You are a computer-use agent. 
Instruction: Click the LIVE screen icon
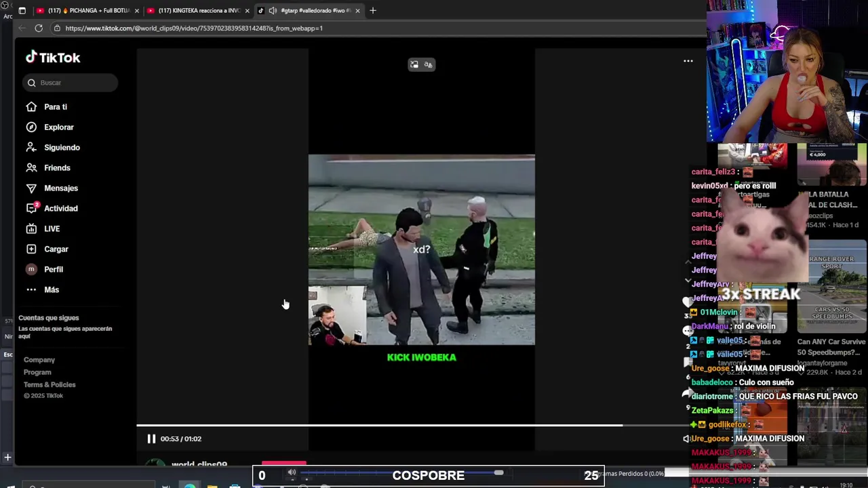point(31,229)
